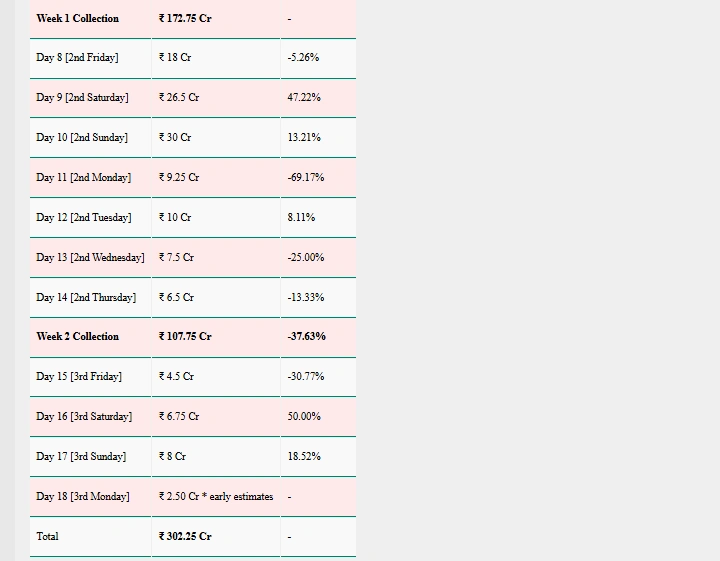Click the Day 15 [3rd Friday] label
The width and height of the screenshot is (720, 561).
pyautogui.click(x=79, y=376)
